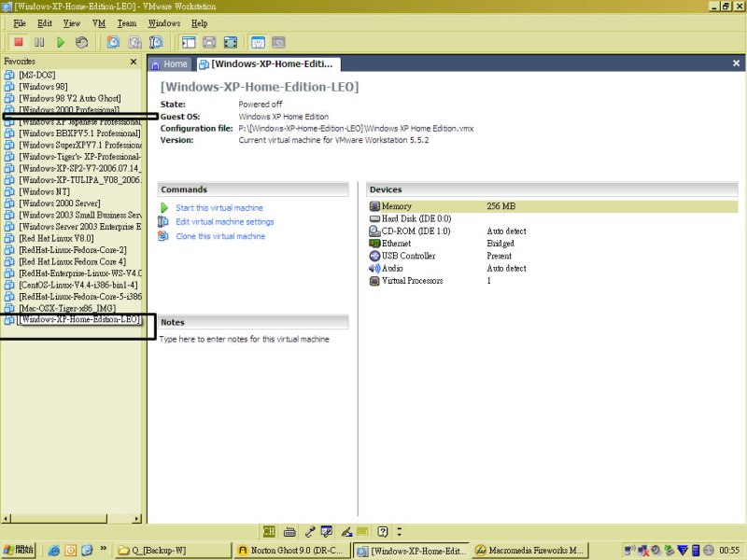This screenshot has width=747, height=560.
Task: Switch to Norton Ghost 9.0 taskbar button
Action: click(x=292, y=551)
